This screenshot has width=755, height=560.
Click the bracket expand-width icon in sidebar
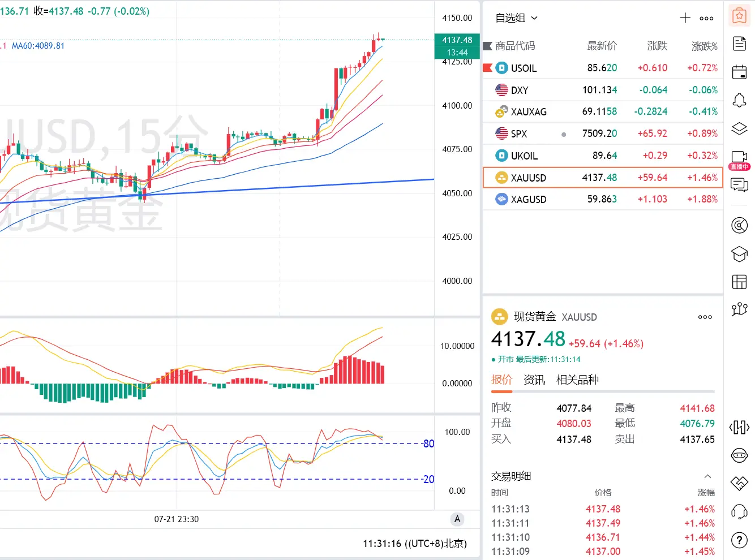pos(739,427)
